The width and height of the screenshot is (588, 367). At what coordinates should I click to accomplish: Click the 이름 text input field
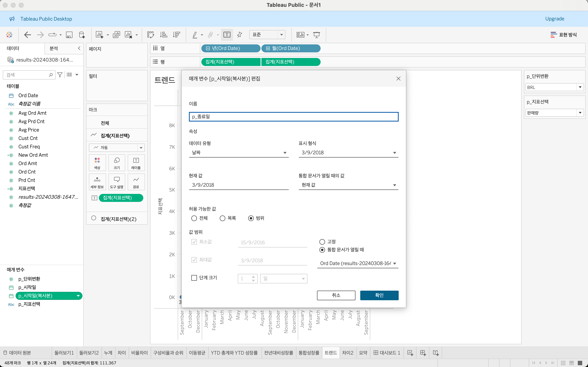(294, 117)
